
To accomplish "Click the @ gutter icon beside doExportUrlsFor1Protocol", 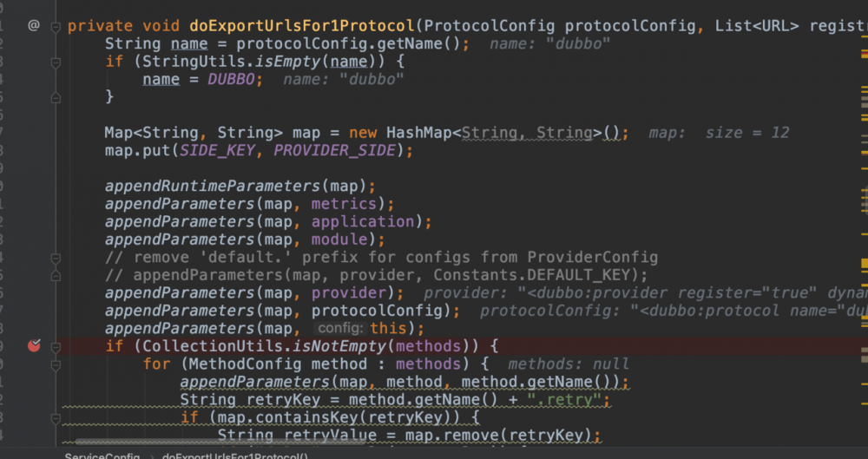I will point(34,25).
